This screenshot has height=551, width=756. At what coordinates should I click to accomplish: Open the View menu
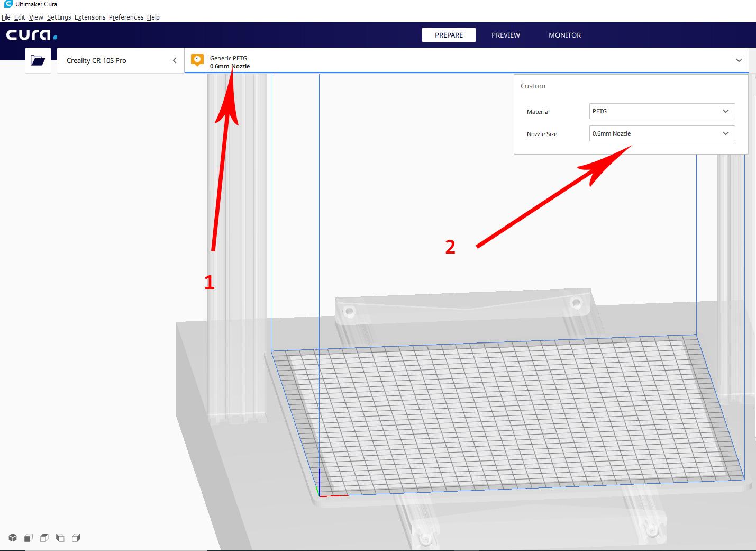36,17
